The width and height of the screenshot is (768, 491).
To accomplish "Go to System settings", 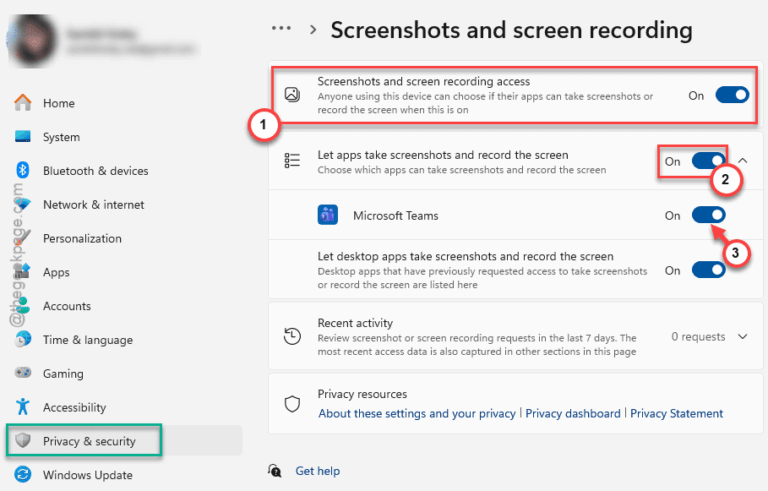I will pyautogui.click(x=61, y=137).
